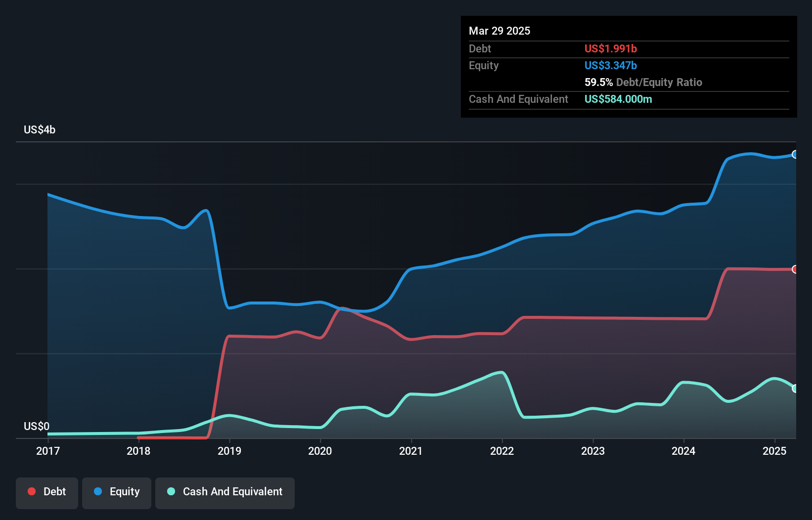Click the tooltip Equity row label
This screenshot has height=520, width=812.
(484, 65)
